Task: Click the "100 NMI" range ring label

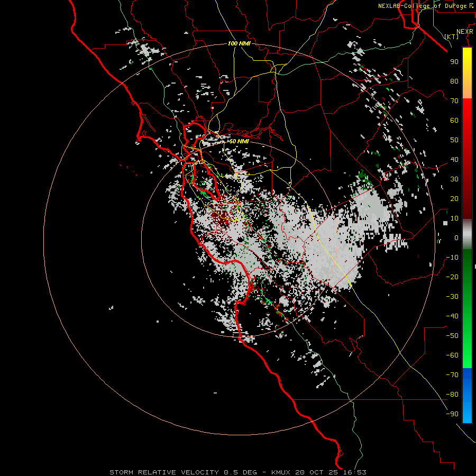Action: click(x=239, y=43)
